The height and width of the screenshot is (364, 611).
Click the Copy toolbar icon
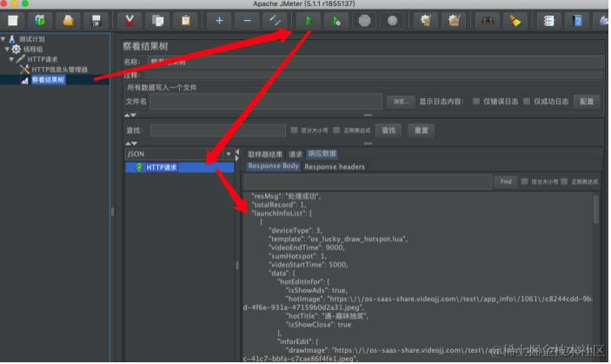[x=158, y=20]
